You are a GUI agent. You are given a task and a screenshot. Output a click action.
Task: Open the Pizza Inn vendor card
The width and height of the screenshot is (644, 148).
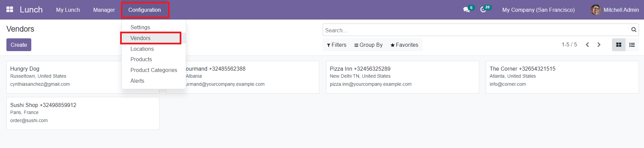402,77
